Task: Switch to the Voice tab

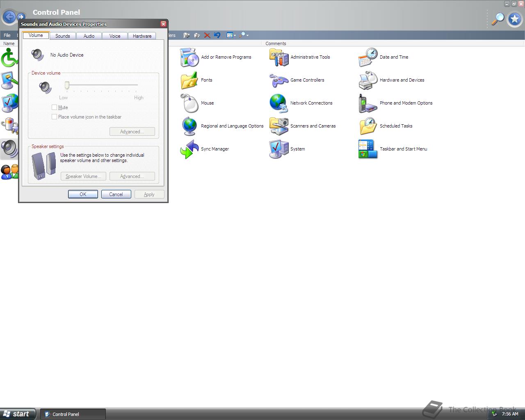Action: tap(115, 36)
